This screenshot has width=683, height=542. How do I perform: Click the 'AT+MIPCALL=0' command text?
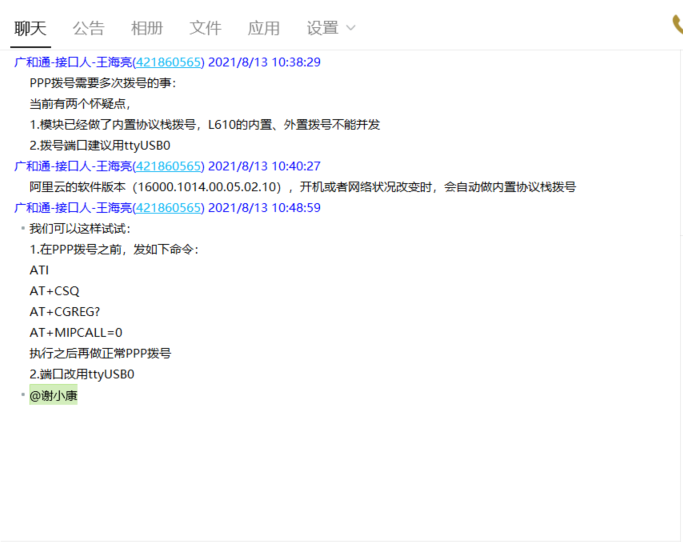tap(76, 332)
